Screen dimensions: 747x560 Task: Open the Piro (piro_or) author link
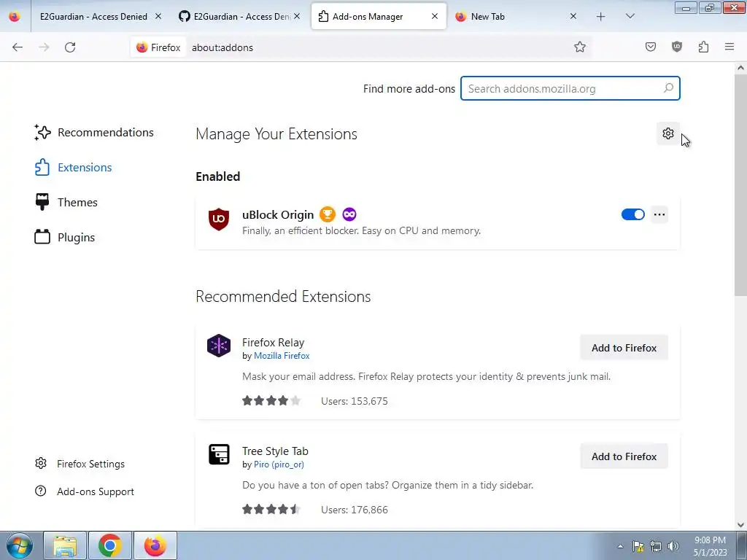279,464
